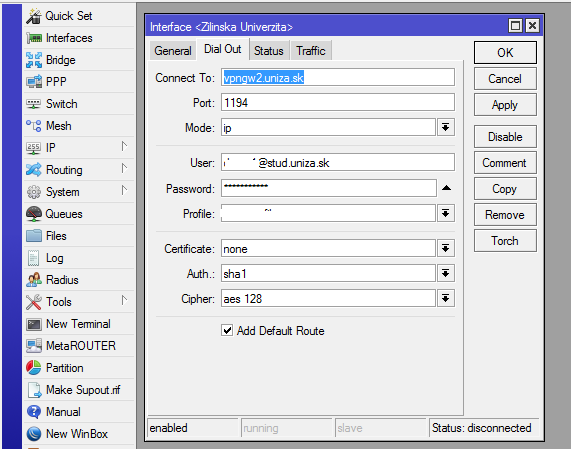The width and height of the screenshot is (571, 449).
Task: Click the OK button
Action: 505,52
